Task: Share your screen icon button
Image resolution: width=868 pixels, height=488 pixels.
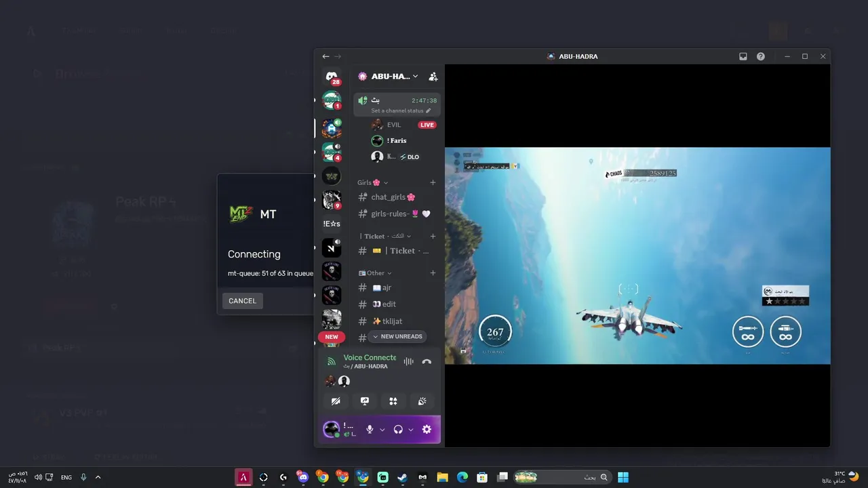Action: [365, 401]
